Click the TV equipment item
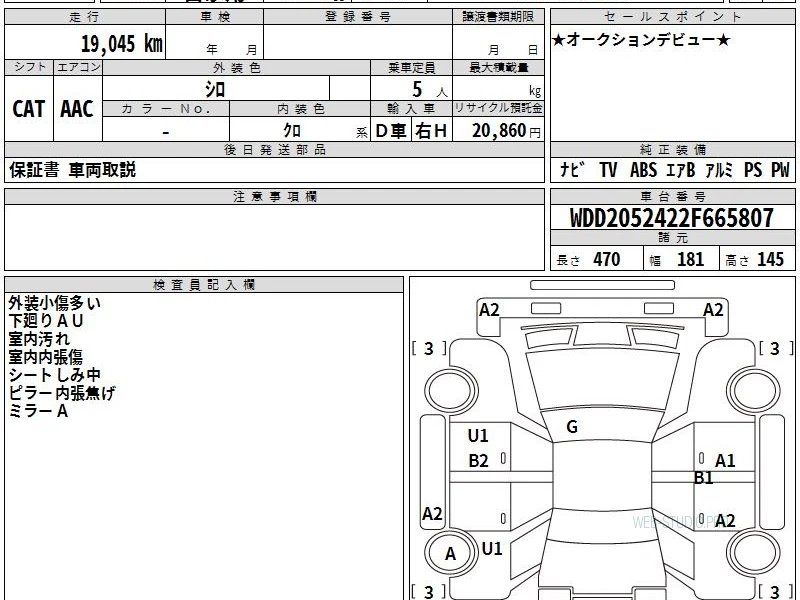Viewport: 800px width, 600px height. pyautogui.click(x=608, y=170)
